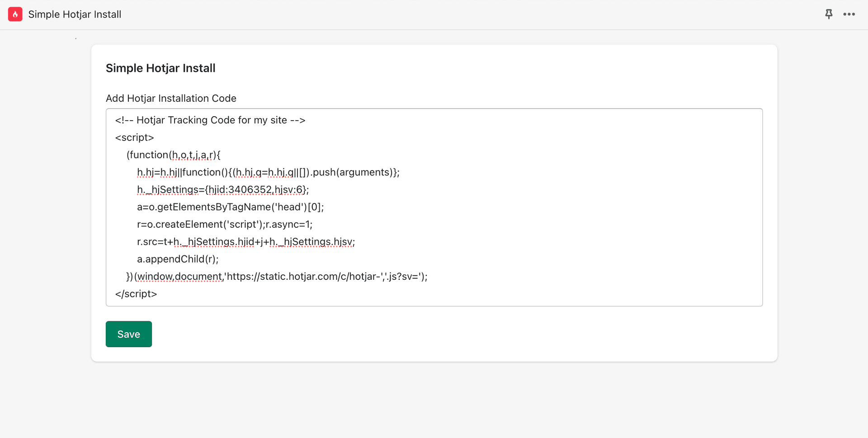This screenshot has width=868, height=438.
Task: Click inside the Hotjar installation code textarea
Action: (x=434, y=207)
